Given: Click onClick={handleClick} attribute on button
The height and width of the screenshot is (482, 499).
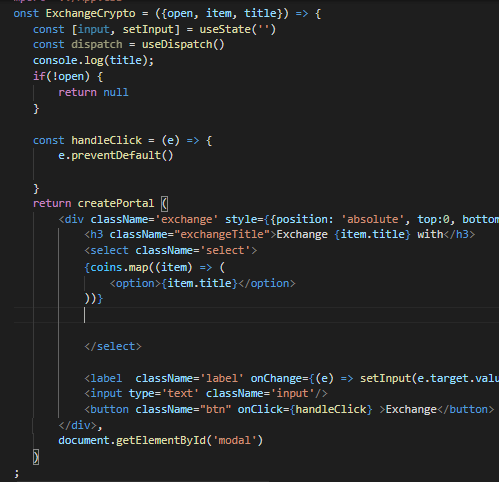Looking at the screenshot, I should pyautogui.click(x=305, y=409).
